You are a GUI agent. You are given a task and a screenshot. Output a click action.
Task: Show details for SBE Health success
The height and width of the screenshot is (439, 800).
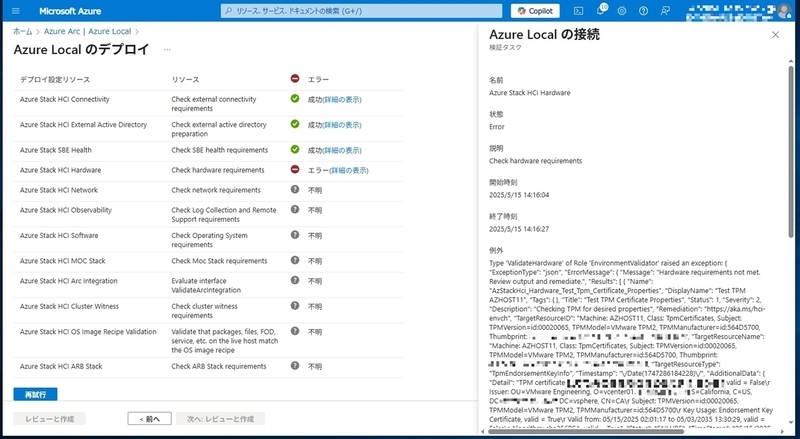click(342, 151)
